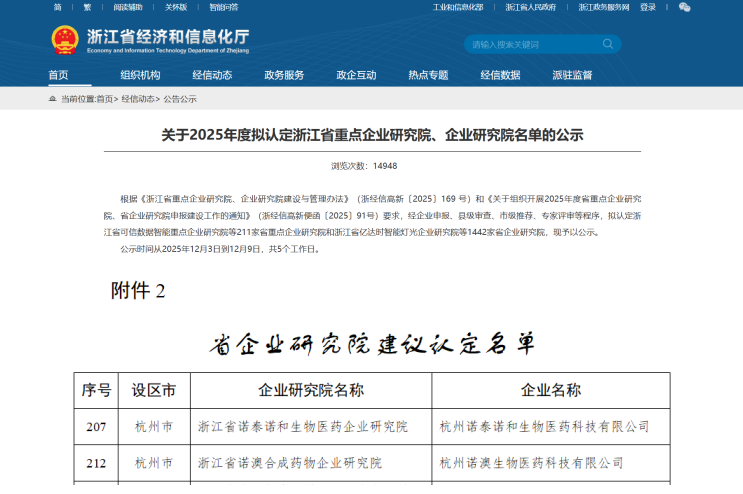The image size is (743, 494).
Task: Type in the search keyword field
Action: coord(530,44)
